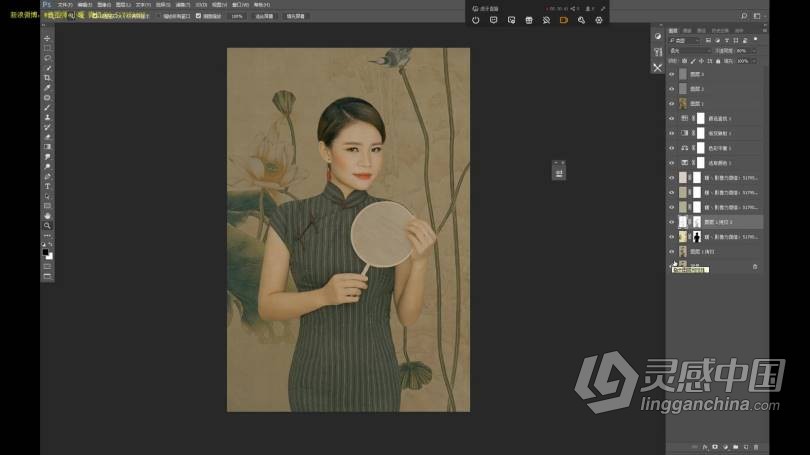Select the Hand tool
The image size is (810, 455).
[x=47, y=216]
